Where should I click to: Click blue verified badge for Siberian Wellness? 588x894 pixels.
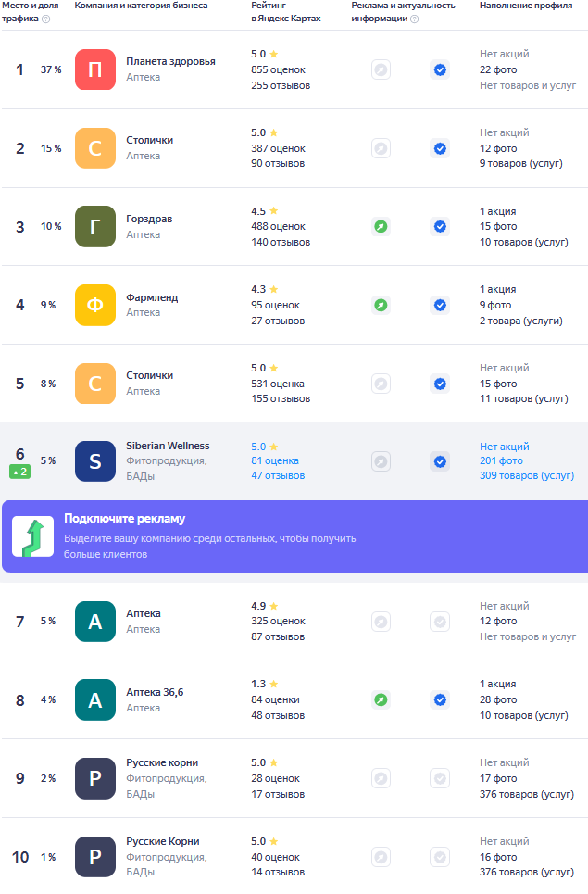(440, 461)
